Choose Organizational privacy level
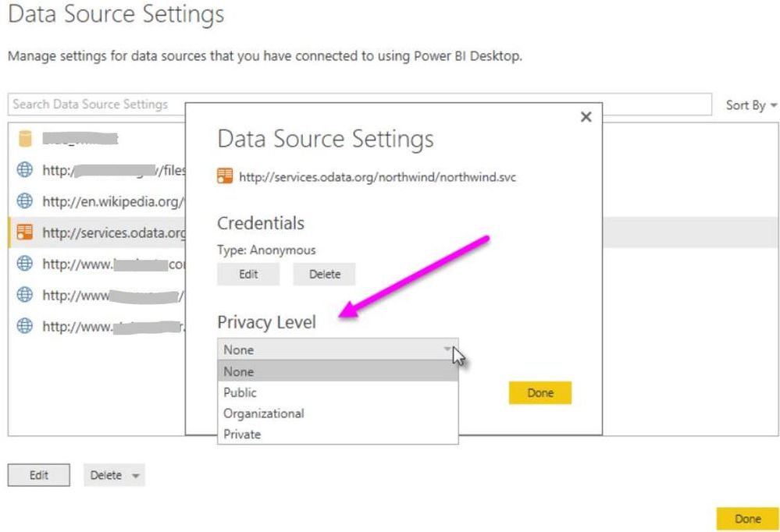The image size is (780, 532). [x=338, y=413]
